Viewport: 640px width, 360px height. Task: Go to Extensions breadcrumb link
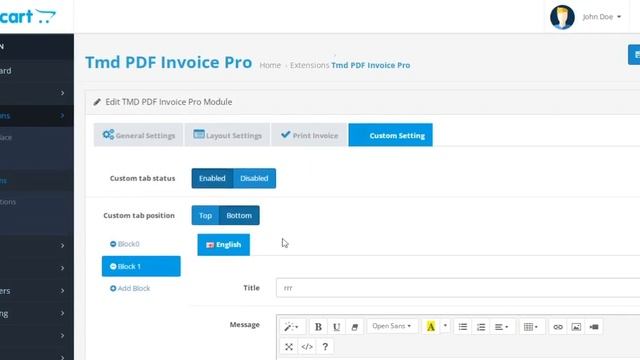click(x=309, y=65)
